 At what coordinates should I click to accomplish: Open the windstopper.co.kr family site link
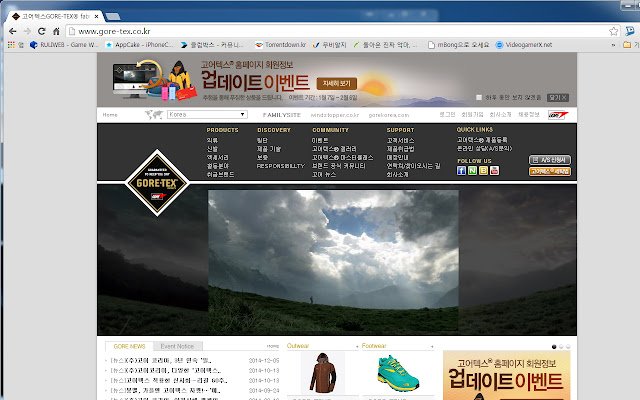coord(335,115)
